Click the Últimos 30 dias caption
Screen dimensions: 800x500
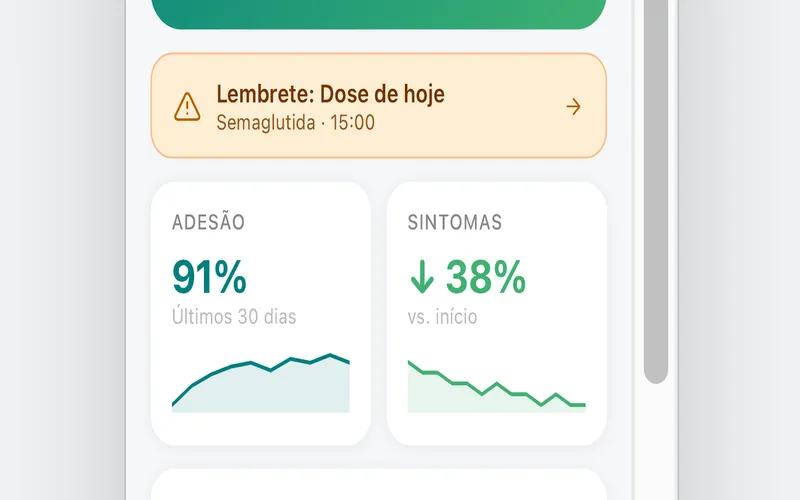pyautogui.click(x=234, y=316)
